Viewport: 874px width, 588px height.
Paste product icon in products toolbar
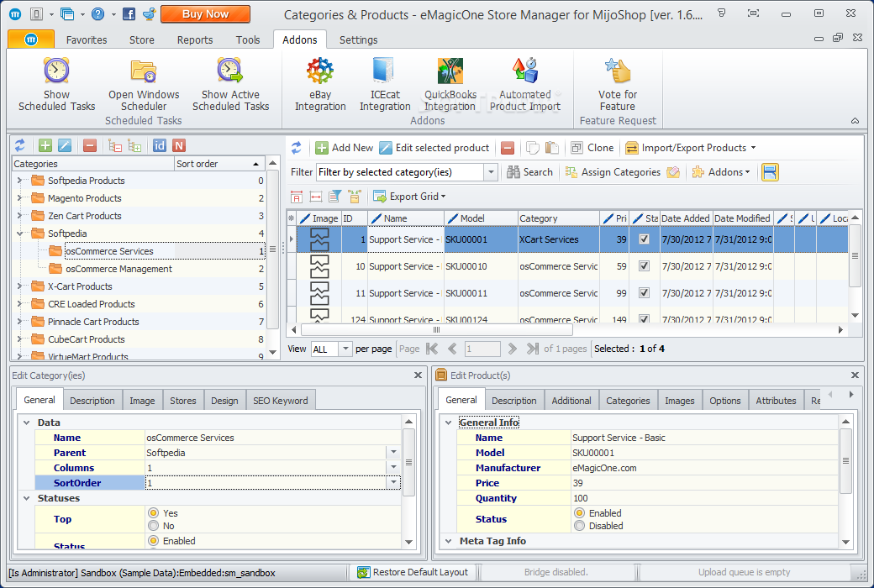tap(552, 148)
